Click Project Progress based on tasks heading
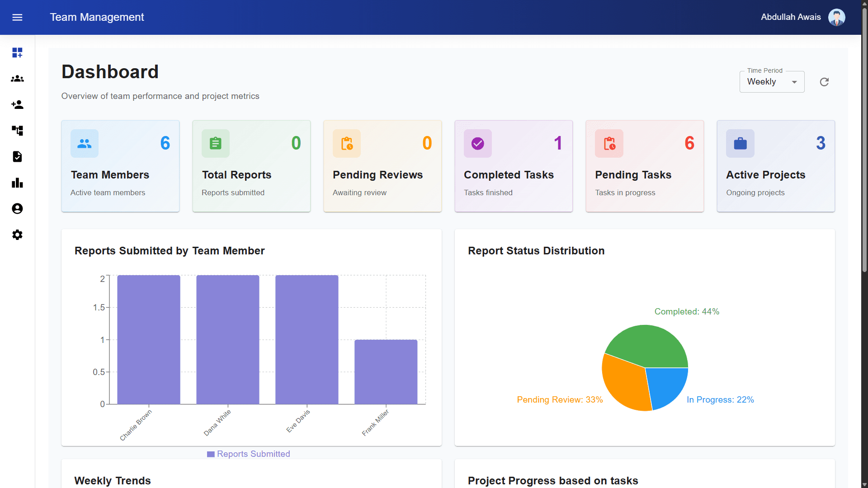The image size is (868, 488). pos(553,481)
